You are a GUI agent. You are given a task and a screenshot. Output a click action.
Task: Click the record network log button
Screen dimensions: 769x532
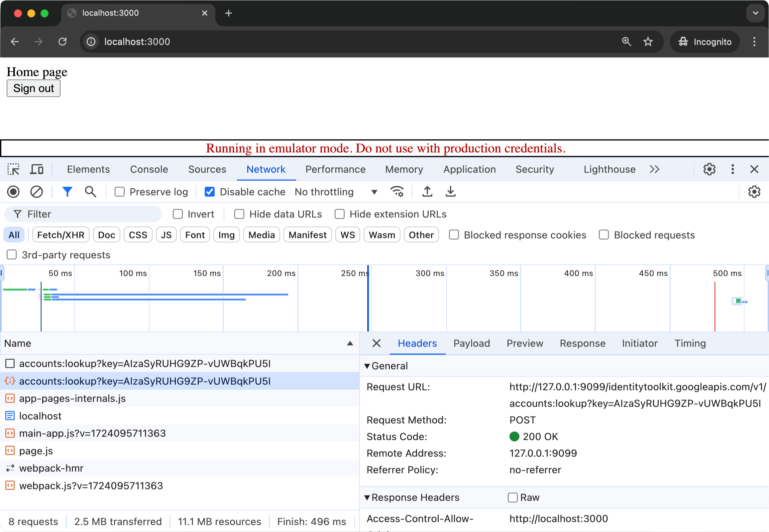point(13,192)
